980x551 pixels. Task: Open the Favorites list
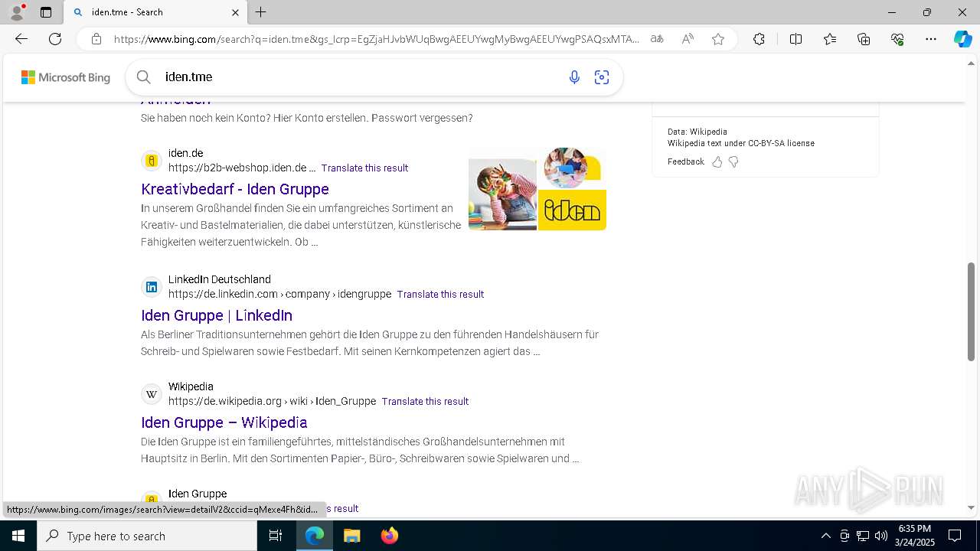click(x=830, y=39)
